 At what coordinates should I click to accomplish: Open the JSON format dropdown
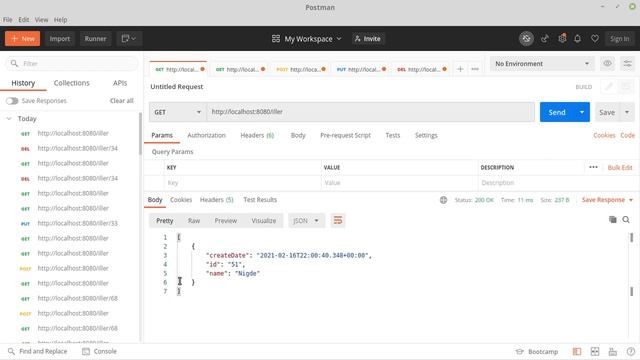[x=306, y=221]
